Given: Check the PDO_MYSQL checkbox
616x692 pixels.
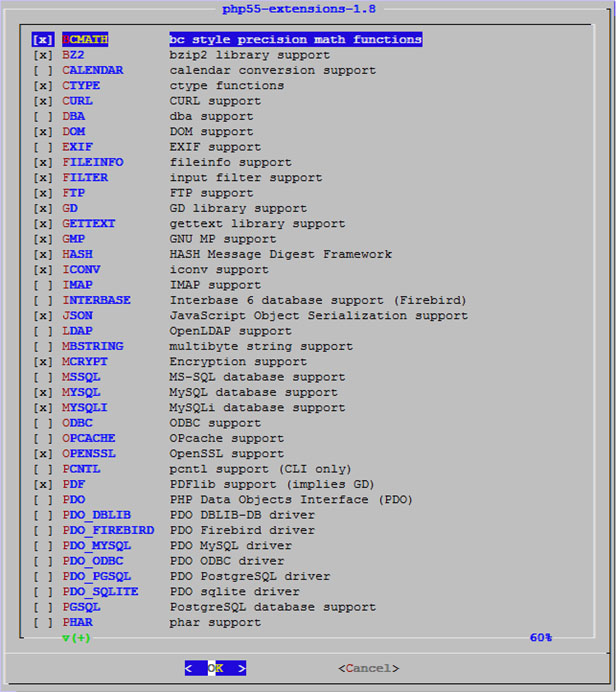Looking at the screenshot, I should [x=43, y=546].
